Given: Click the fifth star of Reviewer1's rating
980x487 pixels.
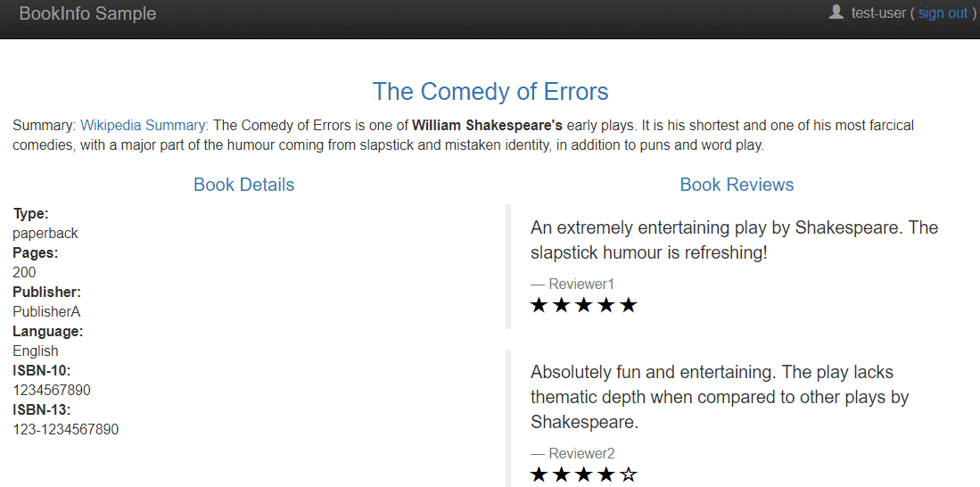Looking at the screenshot, I should (x=629, y=305).
